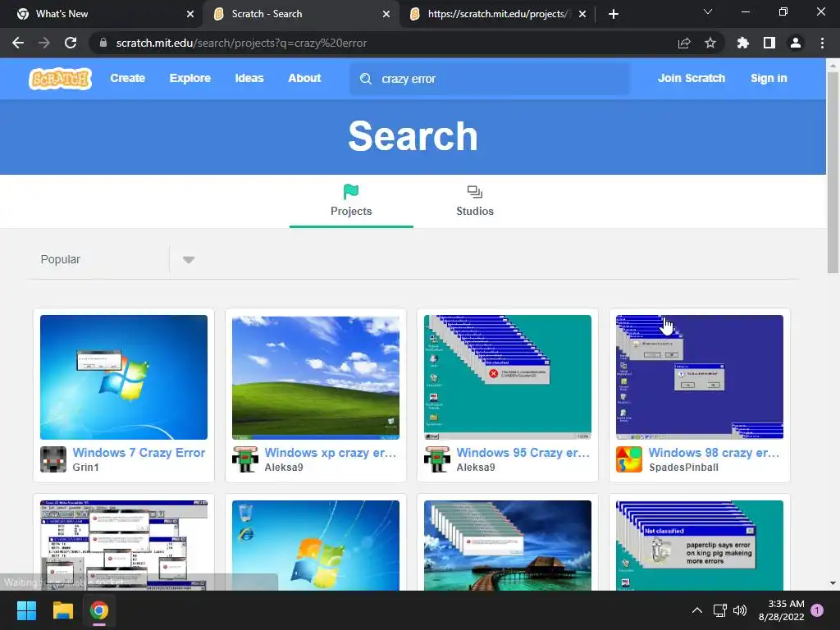Screen dimensions: 840x630
Task: Open the notification badge in tray
Action: click(817, 610)
